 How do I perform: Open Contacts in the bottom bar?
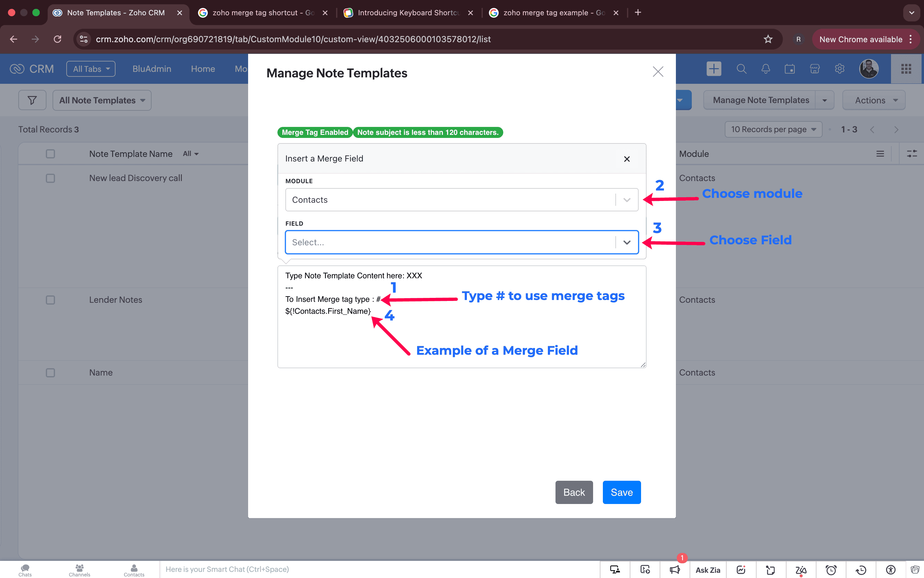pos(134,570)
